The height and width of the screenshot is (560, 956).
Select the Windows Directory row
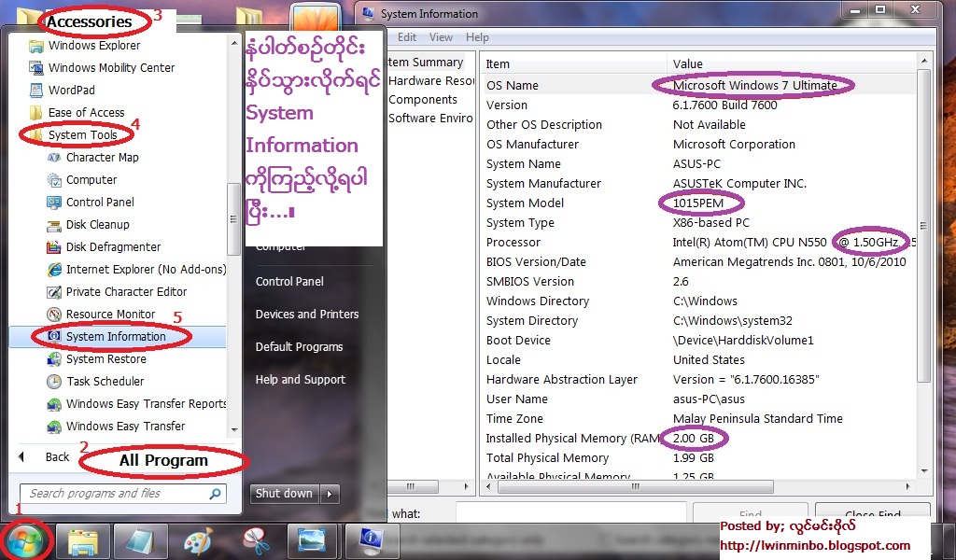[x=698, y=301]
